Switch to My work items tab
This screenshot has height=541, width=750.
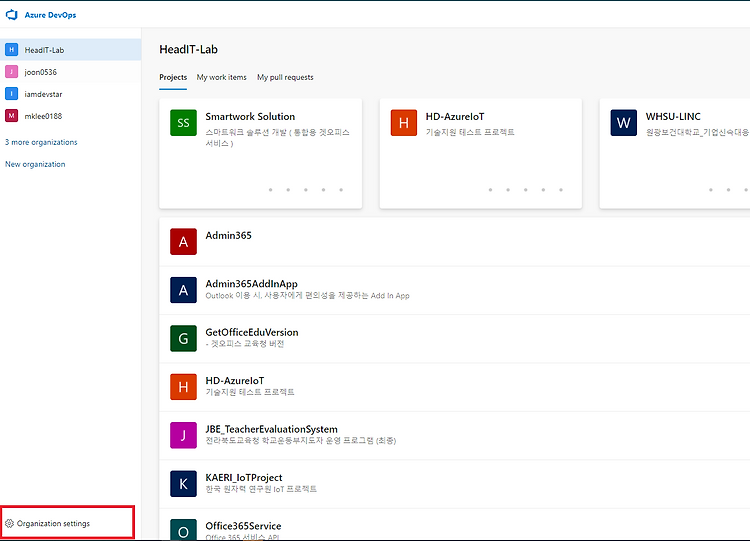(x=221, y=77)
